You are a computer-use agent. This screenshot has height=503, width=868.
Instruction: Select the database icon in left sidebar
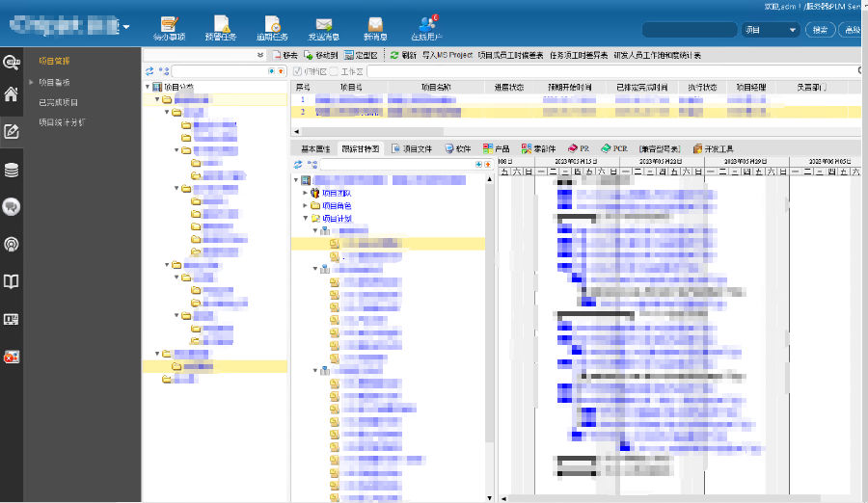tap(12, 170)
